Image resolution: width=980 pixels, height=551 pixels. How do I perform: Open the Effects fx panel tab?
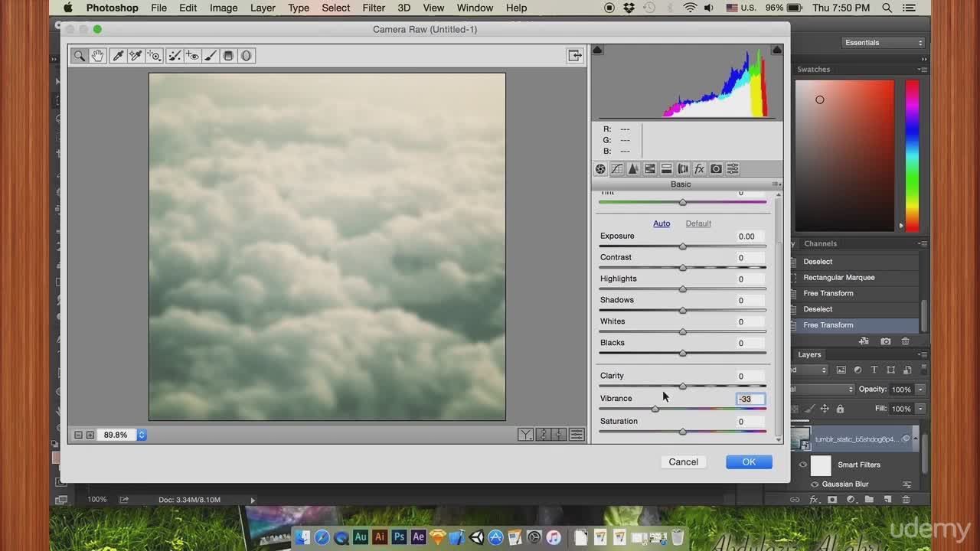tap(699, 168)
